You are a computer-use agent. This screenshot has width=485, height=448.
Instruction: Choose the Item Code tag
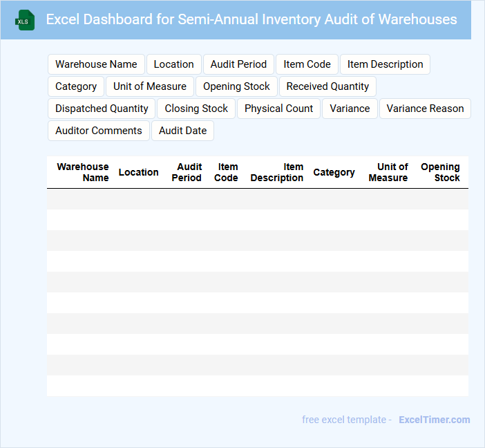point(307,64)
